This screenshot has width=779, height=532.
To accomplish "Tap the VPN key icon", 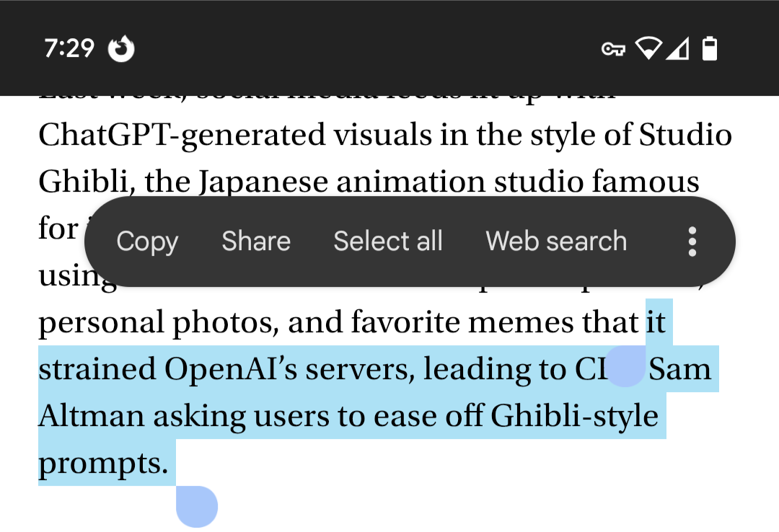I will (612, 49).
